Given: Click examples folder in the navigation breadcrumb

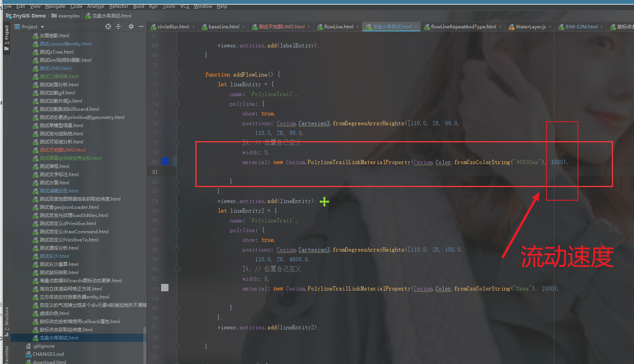Looking at the screenshot, I should 65,16.
